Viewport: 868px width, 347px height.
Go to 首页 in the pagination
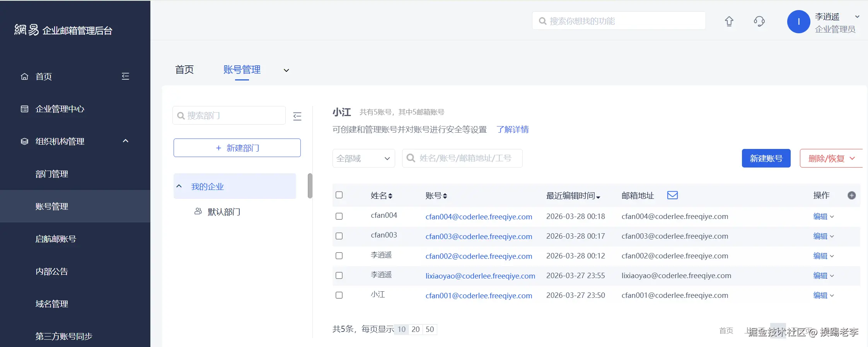click(x=726, y=330)
